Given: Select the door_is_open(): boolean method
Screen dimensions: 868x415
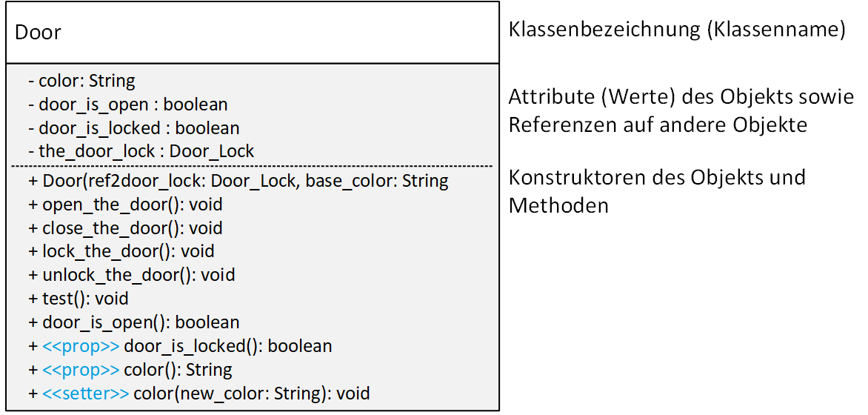Looking at the screenshot, I should click(133, 322).
